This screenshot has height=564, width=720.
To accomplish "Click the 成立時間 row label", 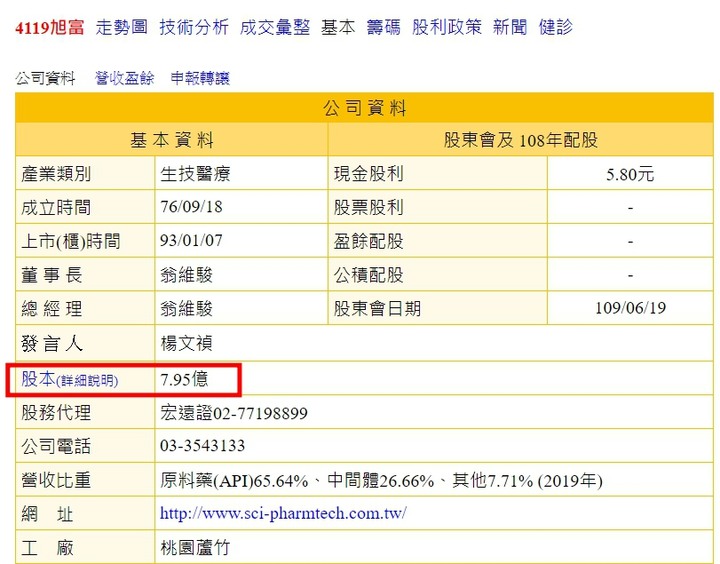I will tap(56, 207).
